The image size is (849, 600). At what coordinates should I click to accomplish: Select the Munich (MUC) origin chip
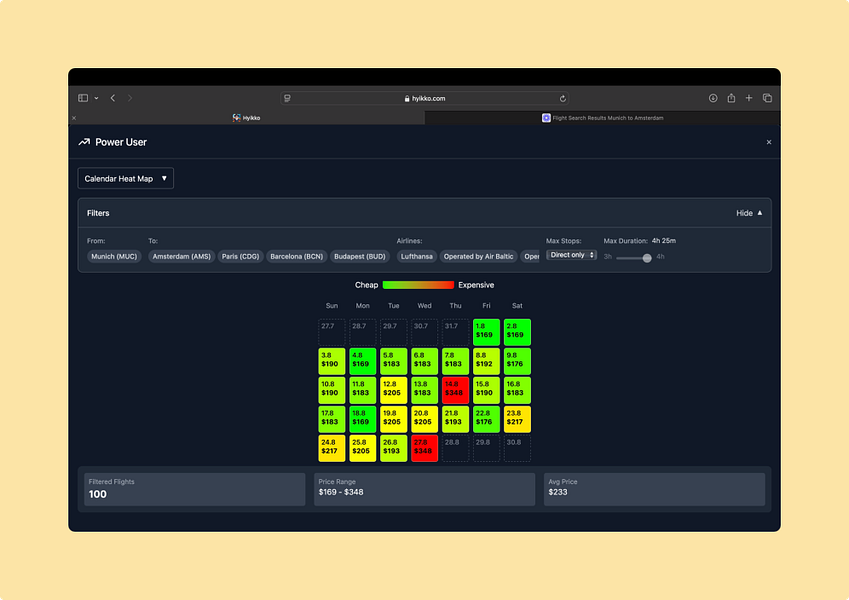pyautogui.click(x=113, y=256)
